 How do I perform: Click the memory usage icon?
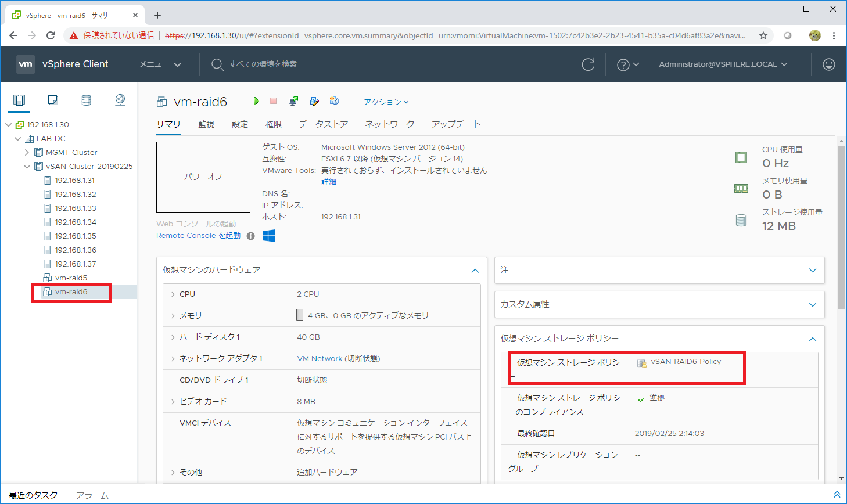point(741,188)
